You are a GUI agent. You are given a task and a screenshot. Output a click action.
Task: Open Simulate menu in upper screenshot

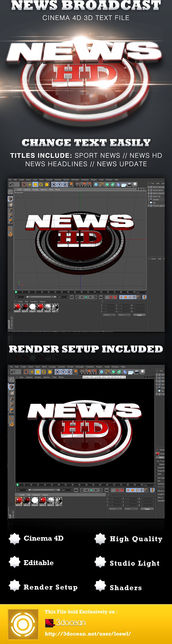58,180
